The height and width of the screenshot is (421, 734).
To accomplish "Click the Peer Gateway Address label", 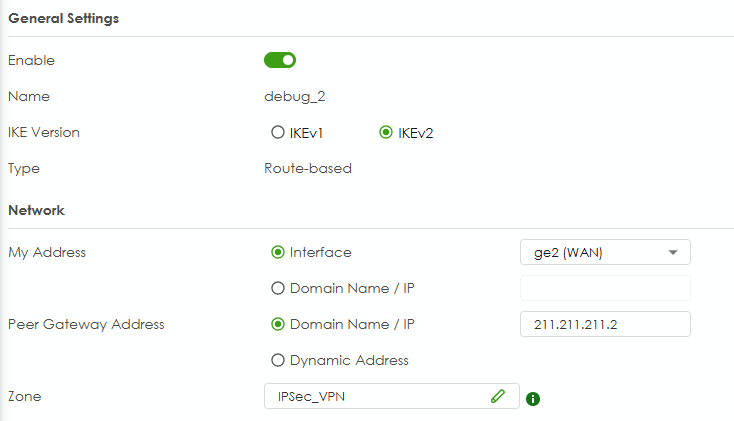I will (86, 324).
